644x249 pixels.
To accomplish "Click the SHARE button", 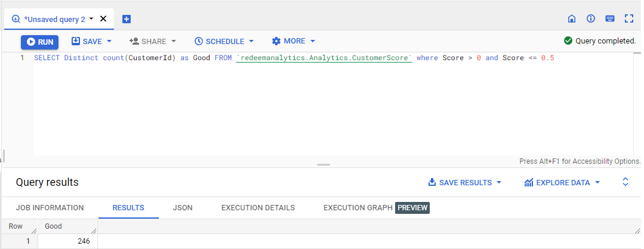I will tap(148, 42).
